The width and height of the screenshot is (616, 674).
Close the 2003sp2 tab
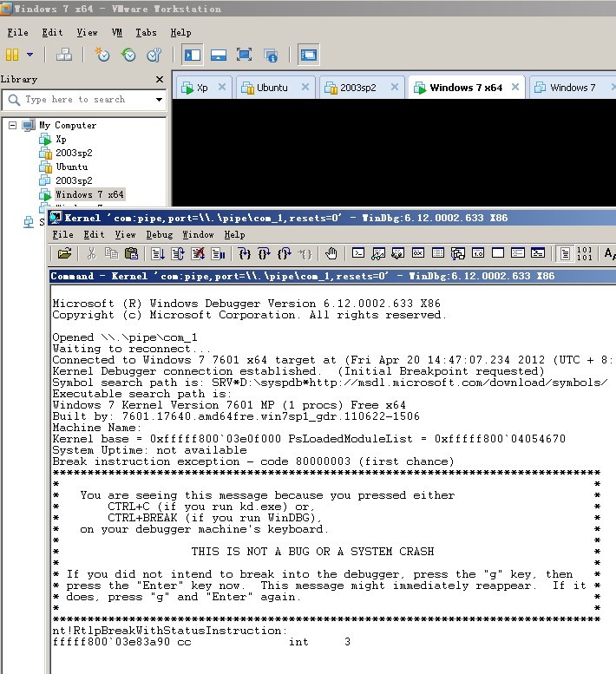[x=394, y=88]
